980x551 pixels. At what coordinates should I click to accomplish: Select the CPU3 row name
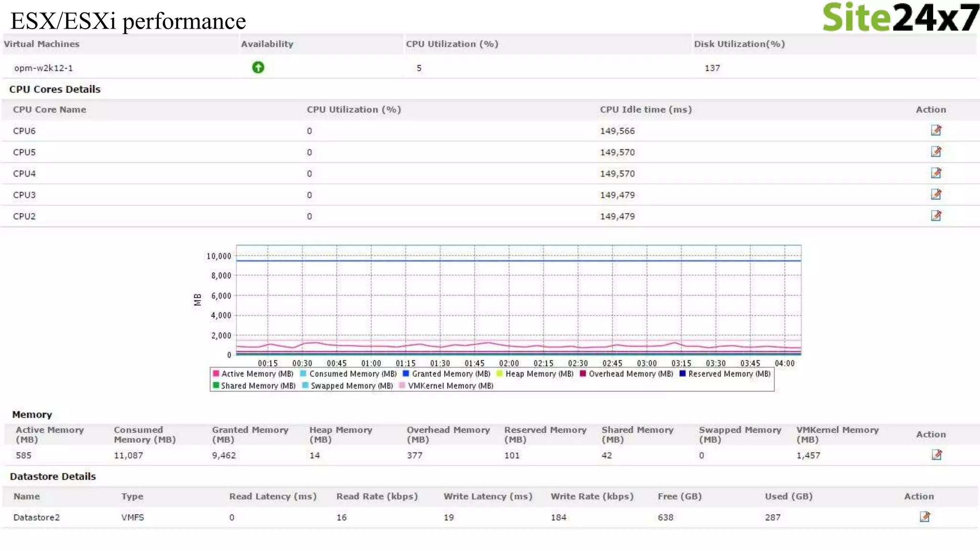[24, 195]
